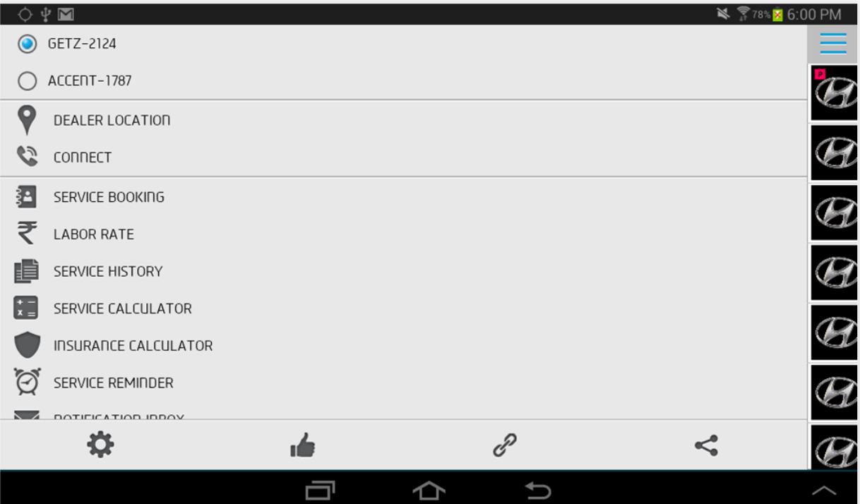
Task: Open Service History document icon
Action: 26,271
